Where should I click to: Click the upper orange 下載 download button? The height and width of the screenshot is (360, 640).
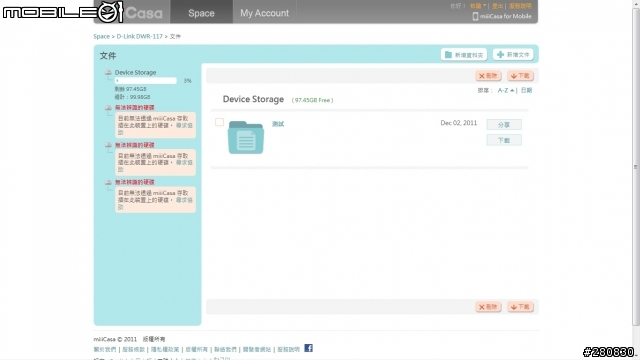[520, 76]
